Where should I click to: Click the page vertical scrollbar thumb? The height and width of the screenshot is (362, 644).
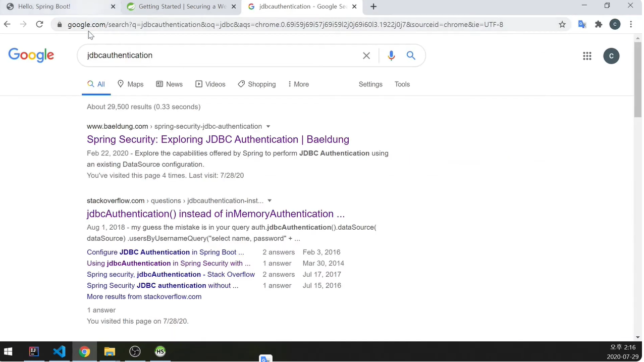tap(638, 80)
